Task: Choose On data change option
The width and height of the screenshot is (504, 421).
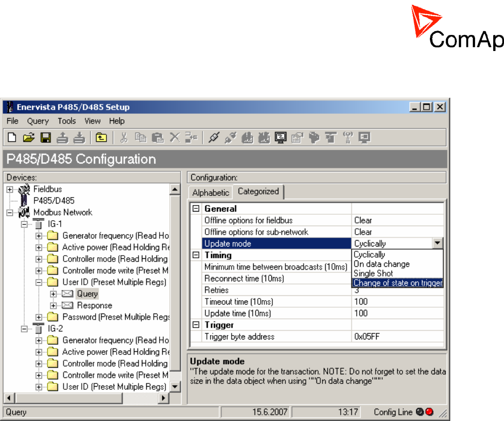Action: coord(398,264)
